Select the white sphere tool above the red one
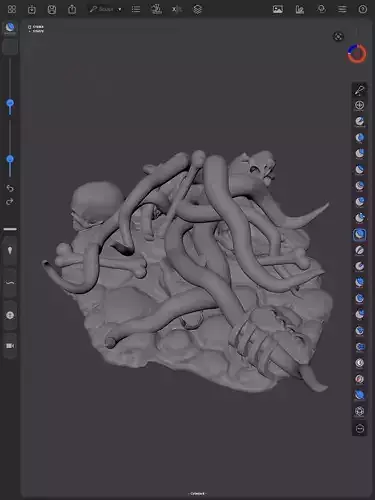Viewport: 375px width, 500px height. pyautogui.click(x=359, y=363)
